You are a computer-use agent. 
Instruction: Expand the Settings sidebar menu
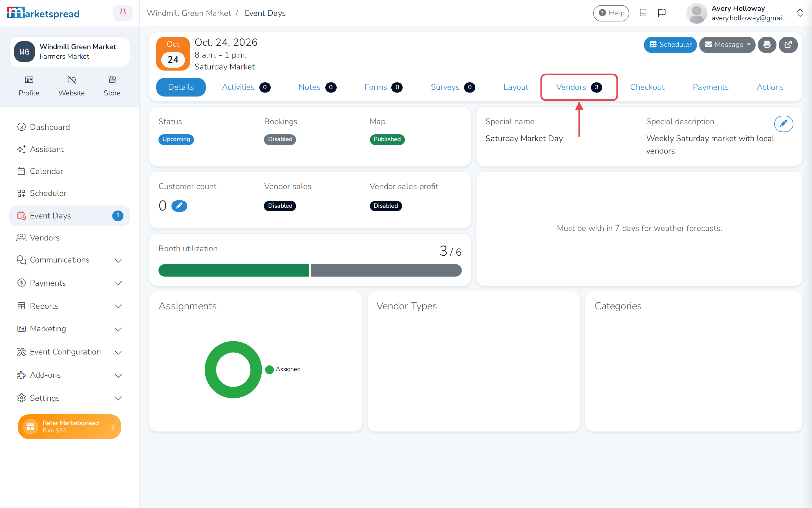tap(70, 398)
